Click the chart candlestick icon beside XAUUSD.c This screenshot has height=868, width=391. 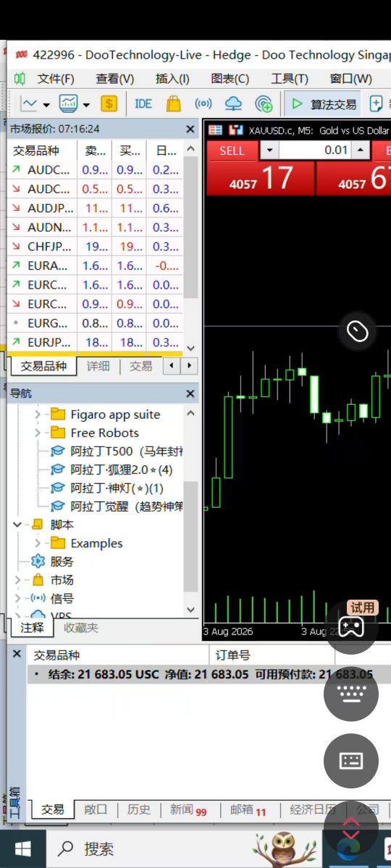(x=235, y=130)
